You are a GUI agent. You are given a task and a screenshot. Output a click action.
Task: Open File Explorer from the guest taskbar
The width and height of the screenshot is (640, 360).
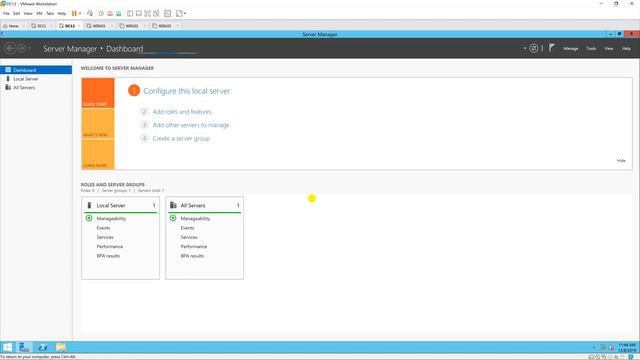pyautogui.click(x=61, y=347)
